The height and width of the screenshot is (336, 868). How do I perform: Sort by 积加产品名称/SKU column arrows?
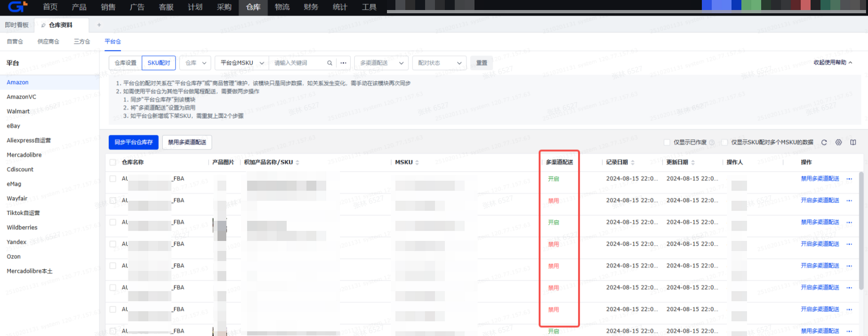(297, 162)
